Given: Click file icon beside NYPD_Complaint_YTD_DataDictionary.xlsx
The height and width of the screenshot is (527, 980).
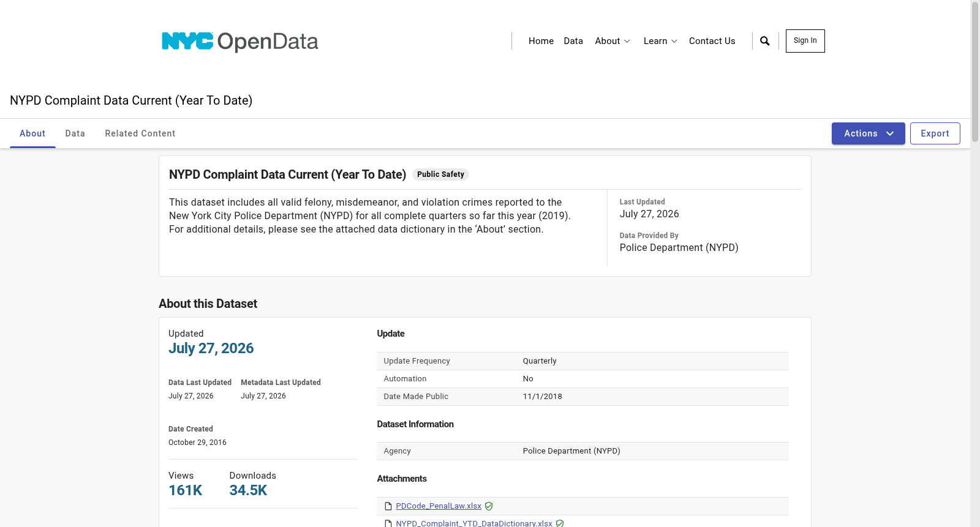Looking at the screenshot, I should pos(388,524).
